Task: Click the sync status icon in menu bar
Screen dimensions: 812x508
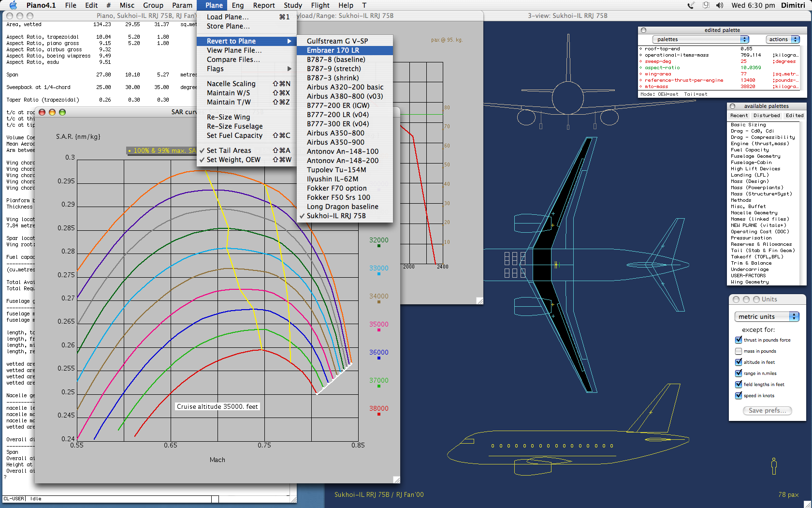Action: [x=706, y=5]
